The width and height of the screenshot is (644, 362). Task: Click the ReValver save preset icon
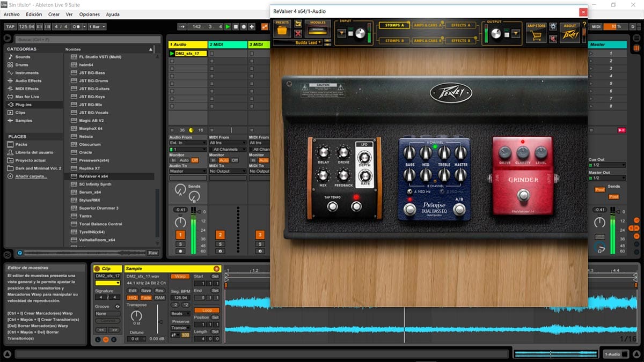point(298,24)
